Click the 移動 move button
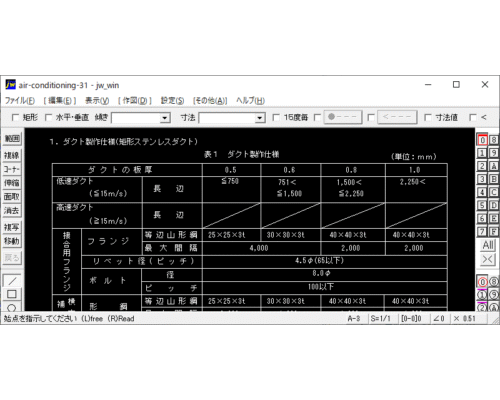Viewport: 500px width, 400px height. (x=12, y=241)
